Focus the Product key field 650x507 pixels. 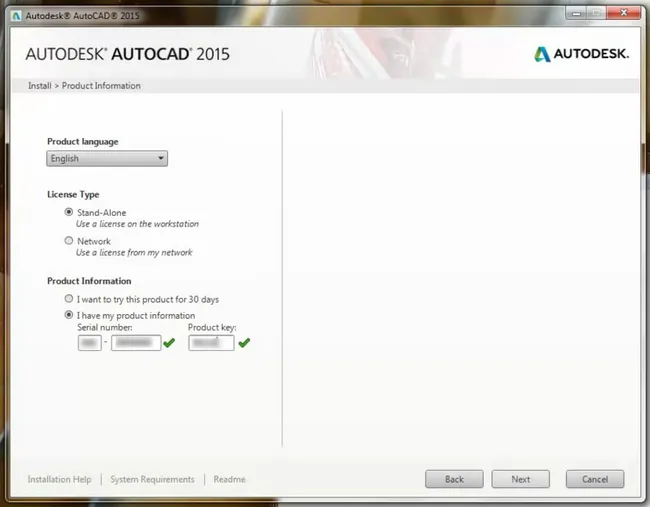[x=211, y=343]
